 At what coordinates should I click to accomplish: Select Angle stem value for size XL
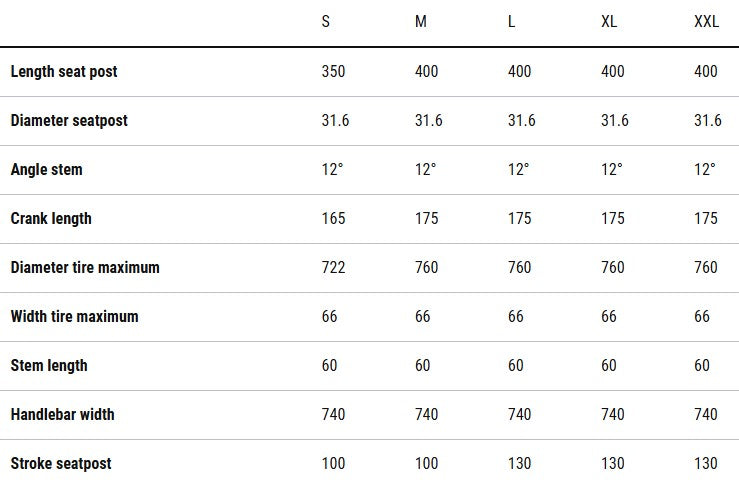coord(612,170)
